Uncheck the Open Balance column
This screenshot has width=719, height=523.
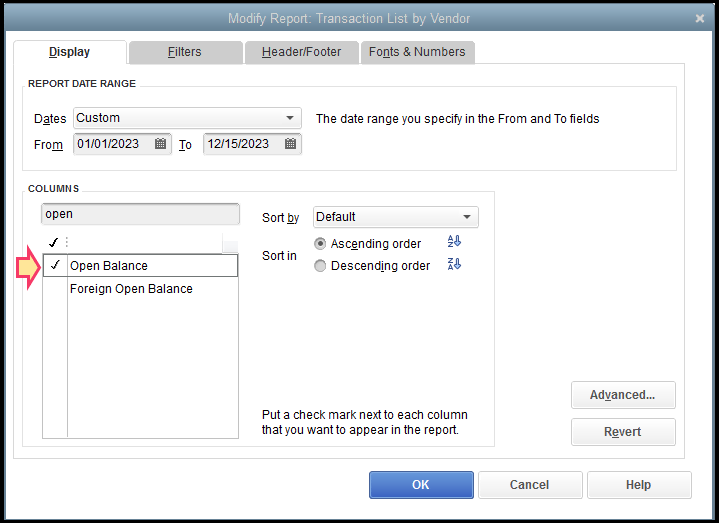55,266
